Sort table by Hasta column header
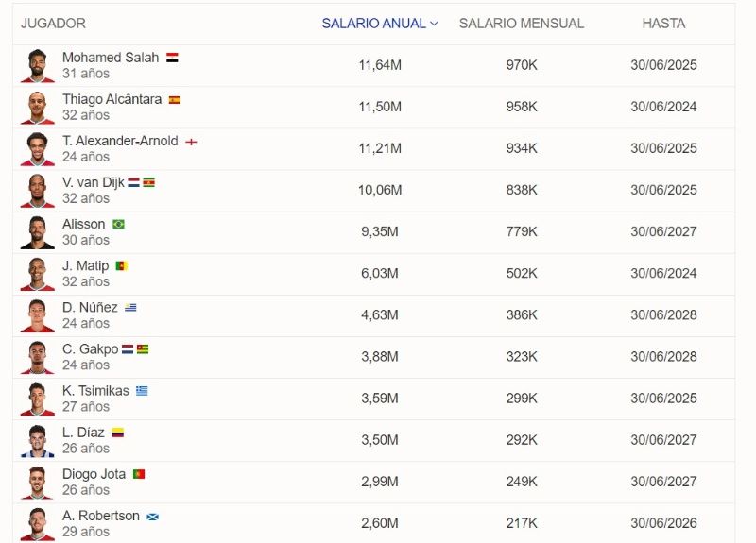This screenshot has width=756, height=543. tap(663, 24)
